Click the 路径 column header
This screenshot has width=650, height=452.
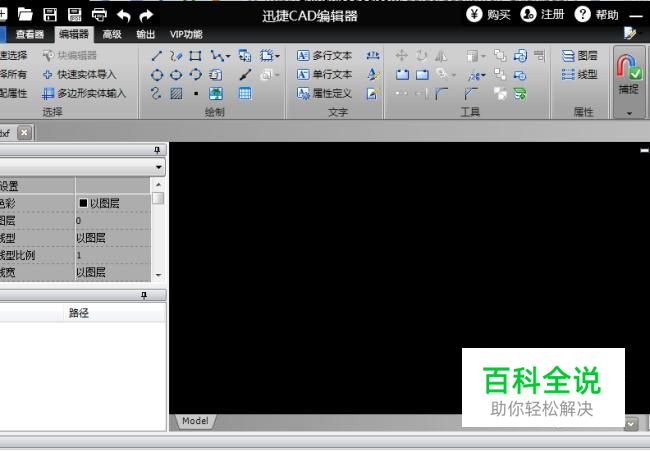pyautogui.click(x=79, y=313)
